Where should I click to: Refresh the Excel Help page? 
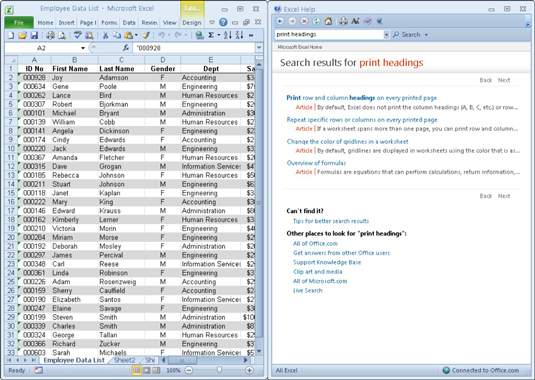[316, 21]
